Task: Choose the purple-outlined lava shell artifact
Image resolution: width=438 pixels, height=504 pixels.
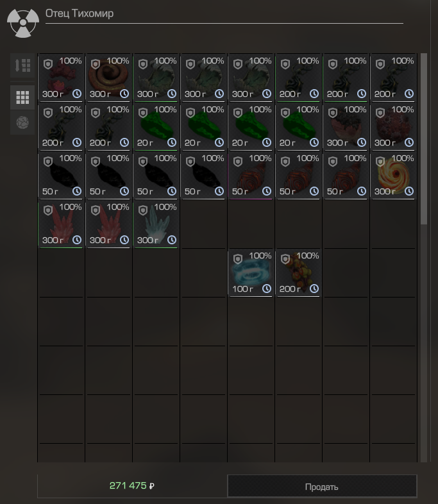Action: coord(251,175)
